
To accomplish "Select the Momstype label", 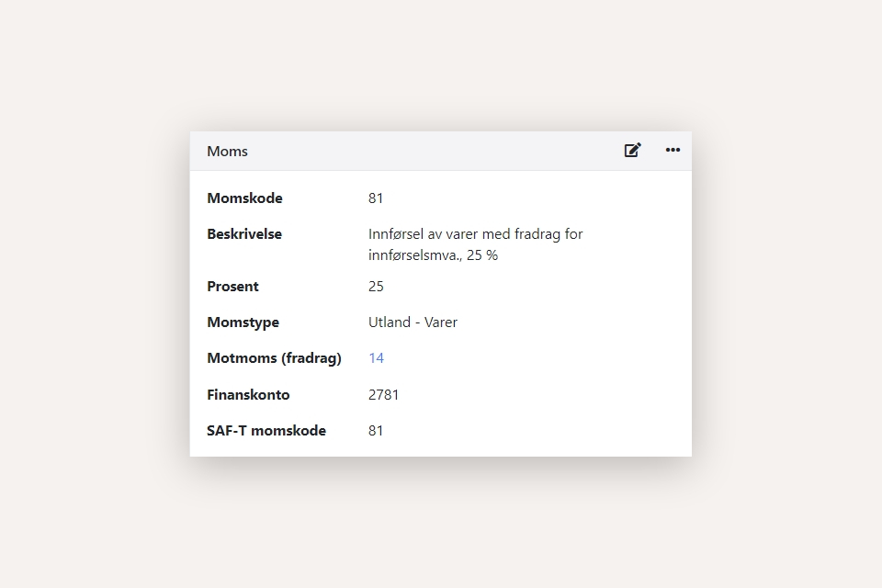I will click(243, 322).
